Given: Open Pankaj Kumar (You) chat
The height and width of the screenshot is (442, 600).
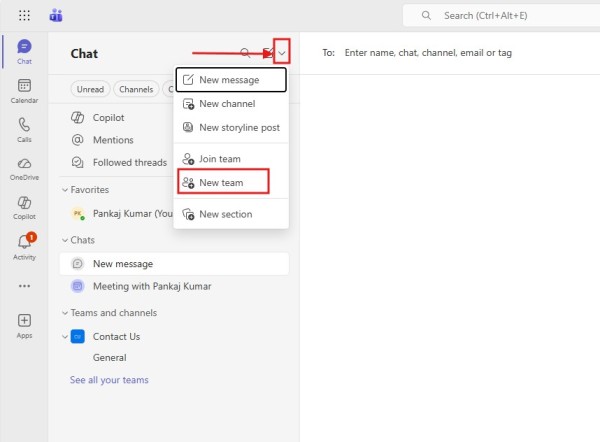Looking at the screenshot, I should pyautogui.click(x=117, y=213).
